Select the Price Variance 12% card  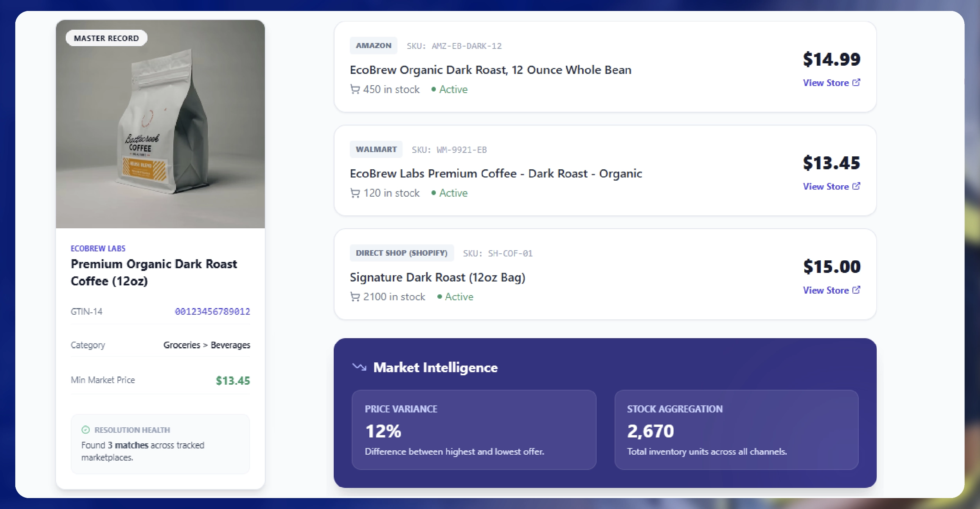(474, 430)
